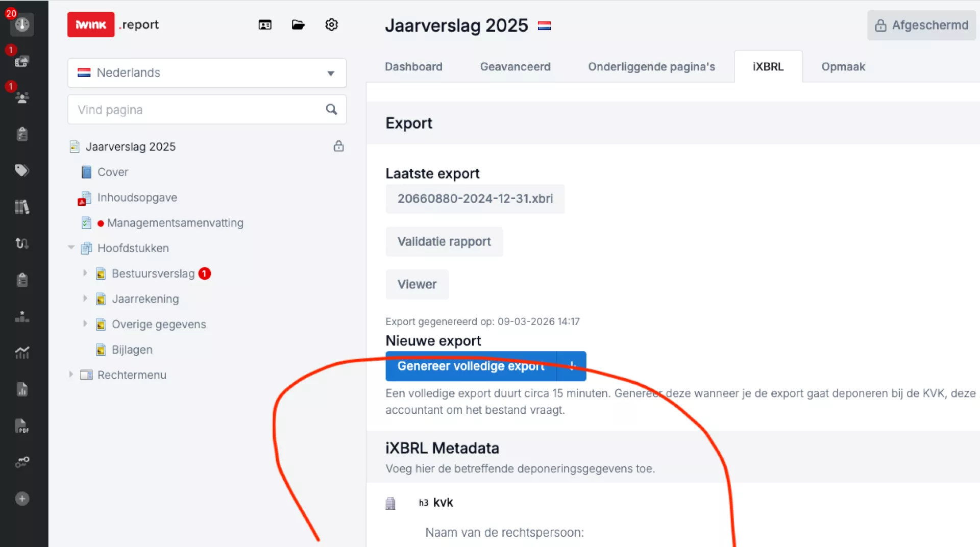Open the dashboard icon with 20 badge
Screen dimensions: 980x547
coord(22,24)
